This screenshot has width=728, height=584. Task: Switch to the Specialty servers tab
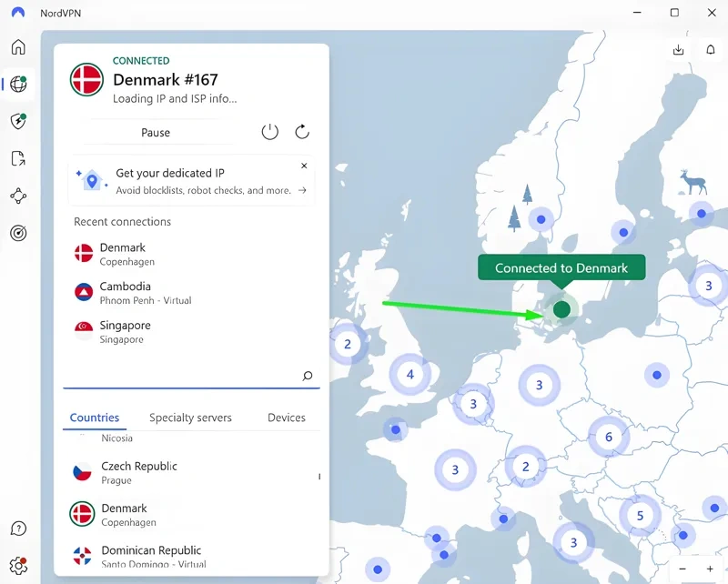[x=190, y=418]
